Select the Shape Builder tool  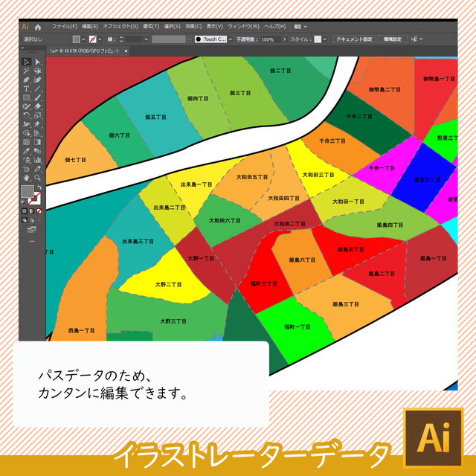coord(27,133)
